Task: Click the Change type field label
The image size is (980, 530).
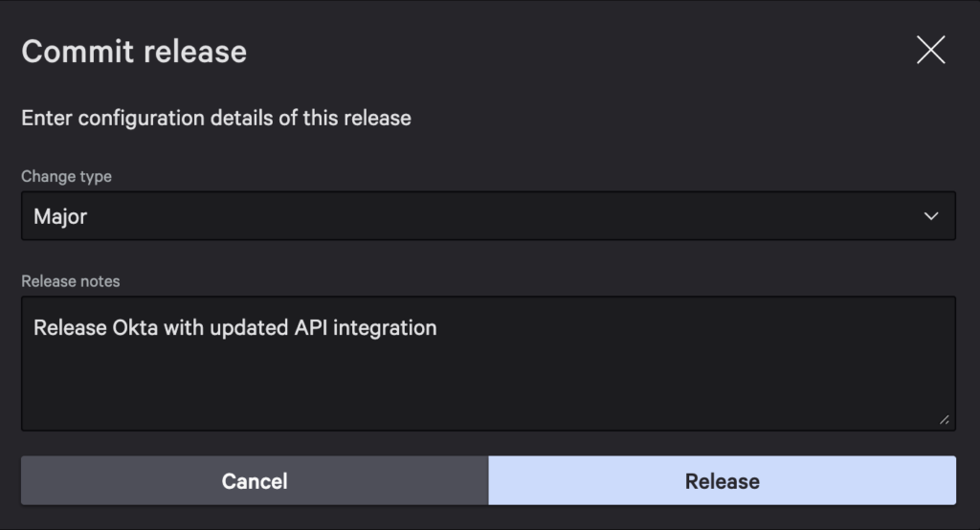Action: (x=66, y=176)
